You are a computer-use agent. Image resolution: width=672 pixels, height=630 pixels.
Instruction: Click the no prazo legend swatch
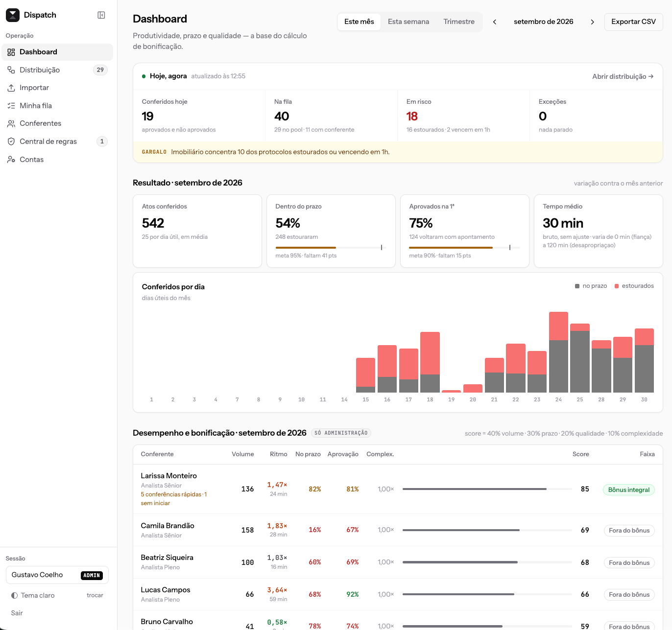point(577,286)
